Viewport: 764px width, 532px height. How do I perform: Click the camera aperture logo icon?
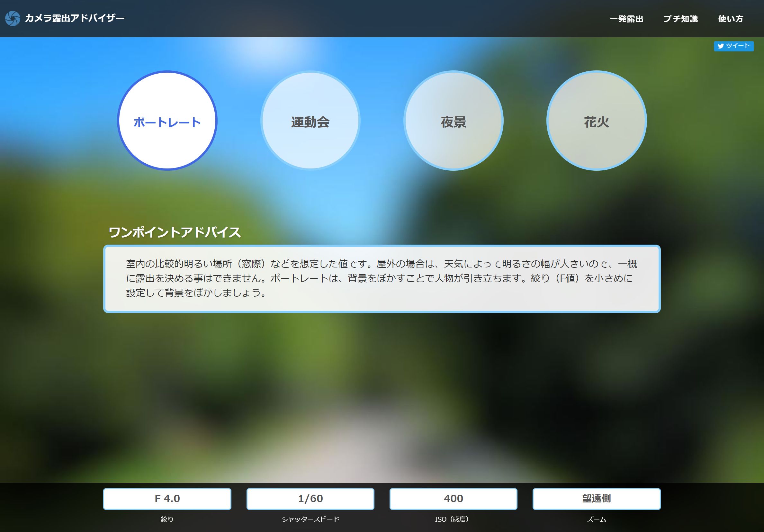(x=13, y=18)
